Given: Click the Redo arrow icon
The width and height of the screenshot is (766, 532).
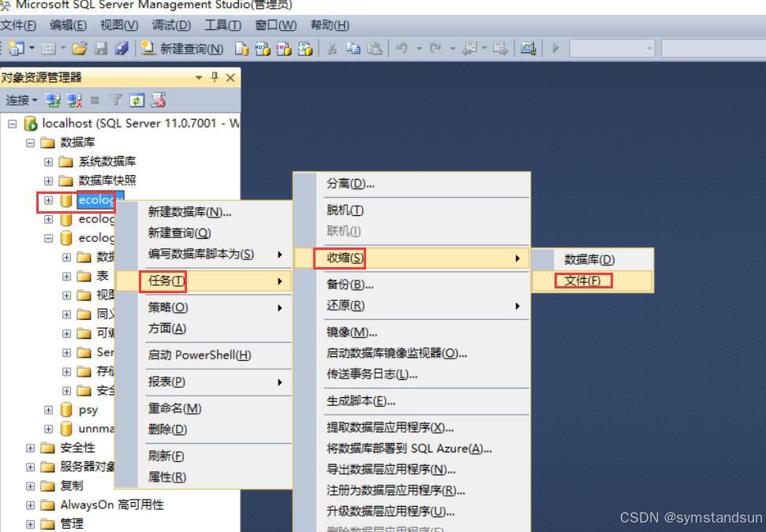Looking at the screenshot, I should point(435,48).
